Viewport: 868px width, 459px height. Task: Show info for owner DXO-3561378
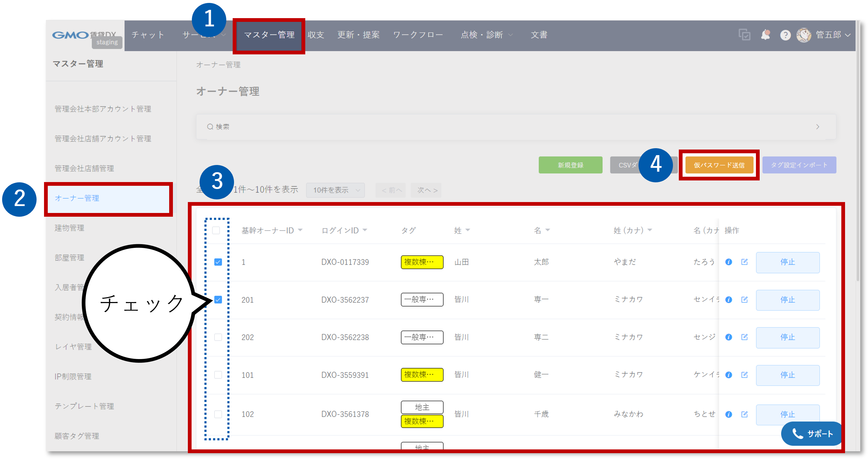tap(728, 414)
